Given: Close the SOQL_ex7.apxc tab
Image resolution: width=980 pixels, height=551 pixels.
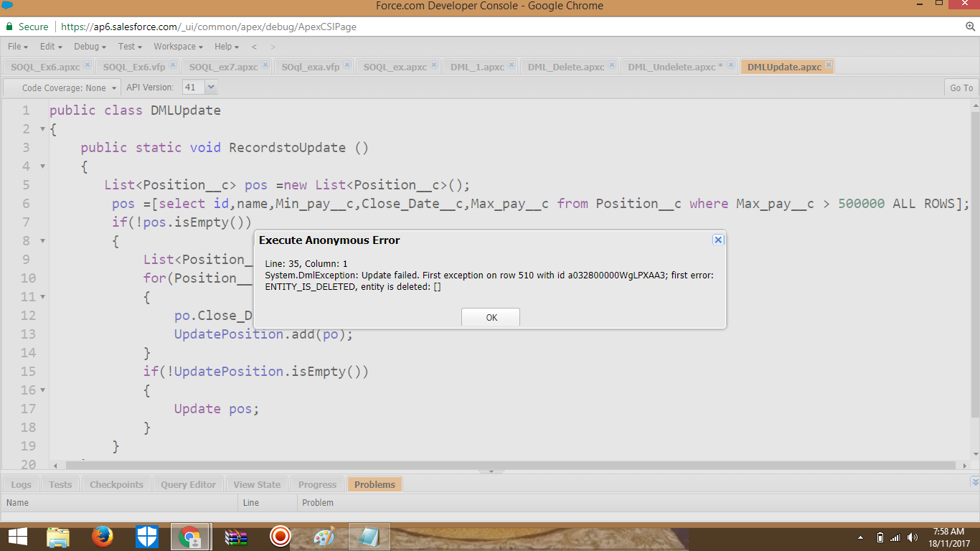Looking at the screenshot, I should coord(265,65).
